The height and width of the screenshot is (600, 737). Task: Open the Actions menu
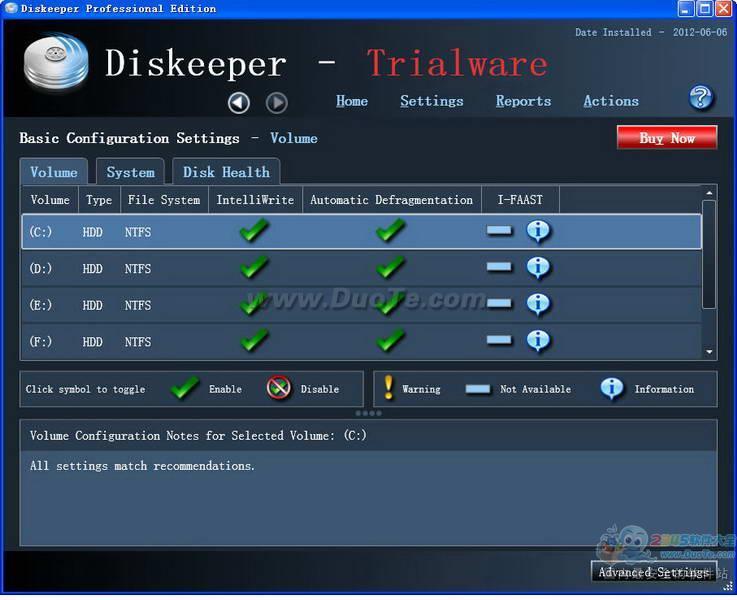point(611,101)
